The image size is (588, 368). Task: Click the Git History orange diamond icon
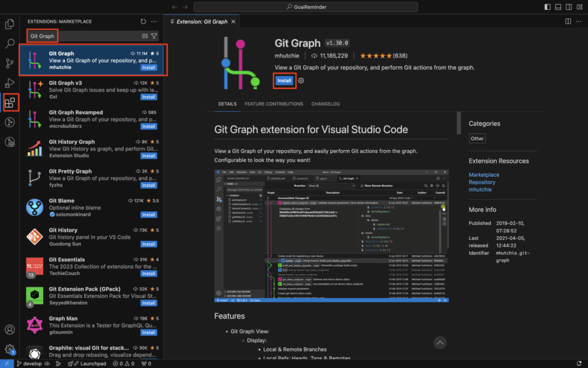click(x=34, y=237)
